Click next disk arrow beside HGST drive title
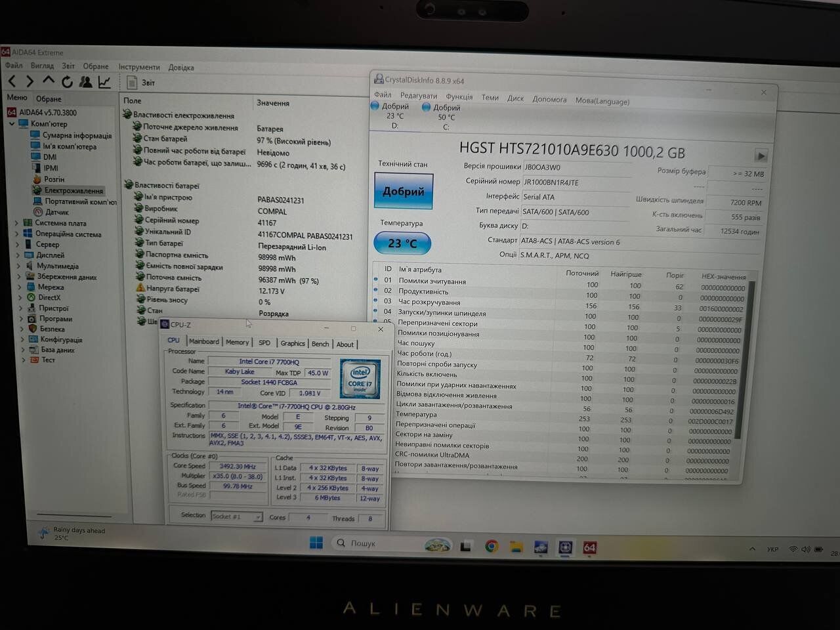 761,156
